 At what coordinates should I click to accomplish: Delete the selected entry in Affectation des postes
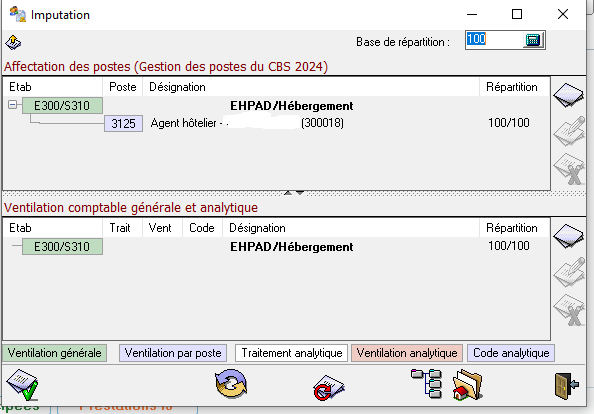569,169
